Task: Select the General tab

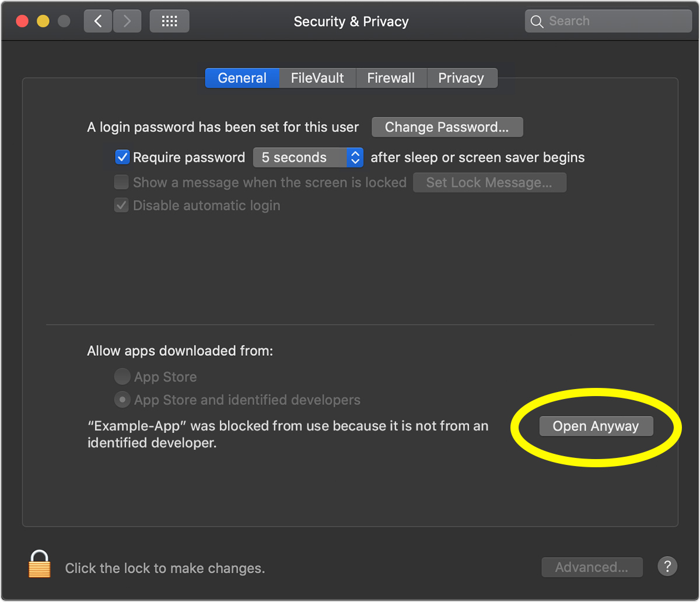Action: pyautogui.click(x=242, y=78)
